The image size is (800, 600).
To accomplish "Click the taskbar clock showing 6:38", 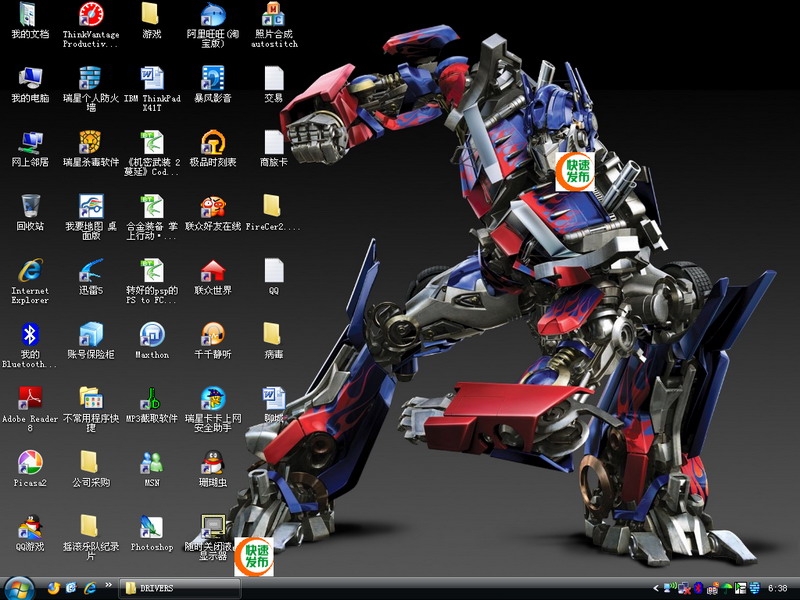I will 778,588.
